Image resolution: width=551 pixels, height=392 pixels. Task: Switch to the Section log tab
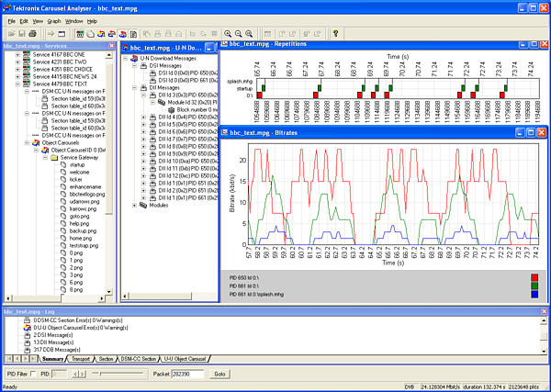point(106,359)
